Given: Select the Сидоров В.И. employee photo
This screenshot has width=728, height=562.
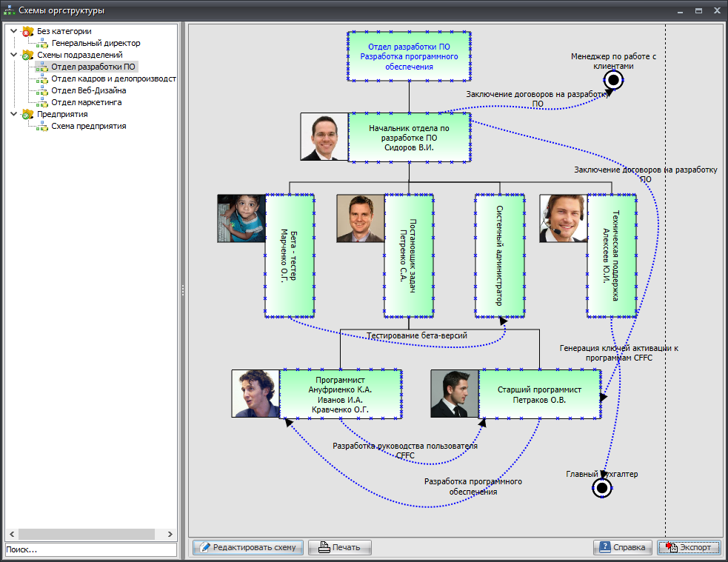Looking at the screenshot, I should pyautogui.click(x=324, y=137).
